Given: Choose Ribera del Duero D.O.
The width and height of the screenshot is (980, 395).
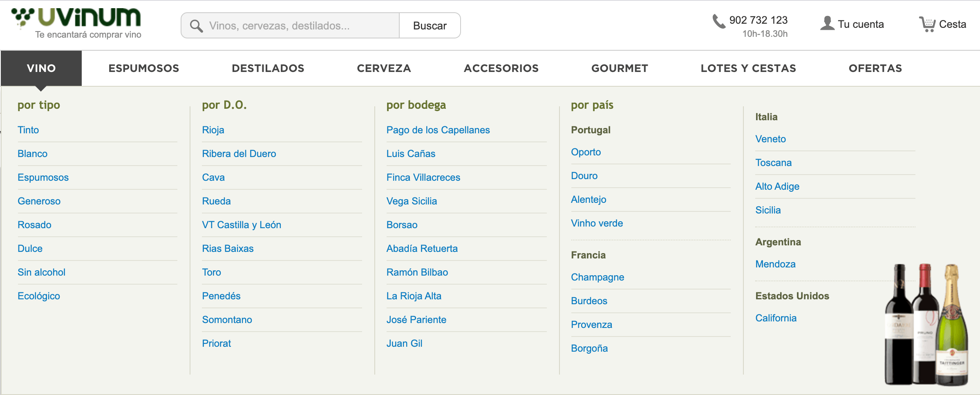Looking at the screenshot, I should pyautogui.click(x=239, y=154).
